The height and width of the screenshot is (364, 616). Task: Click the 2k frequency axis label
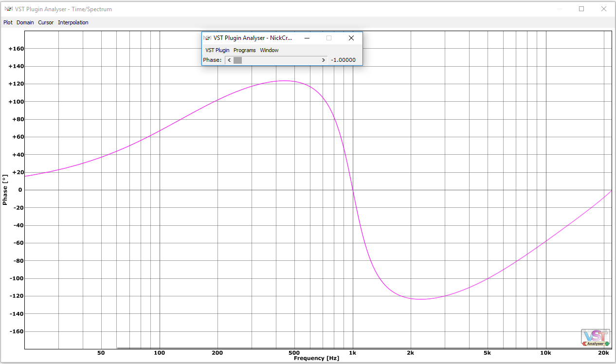click(411, 353)
